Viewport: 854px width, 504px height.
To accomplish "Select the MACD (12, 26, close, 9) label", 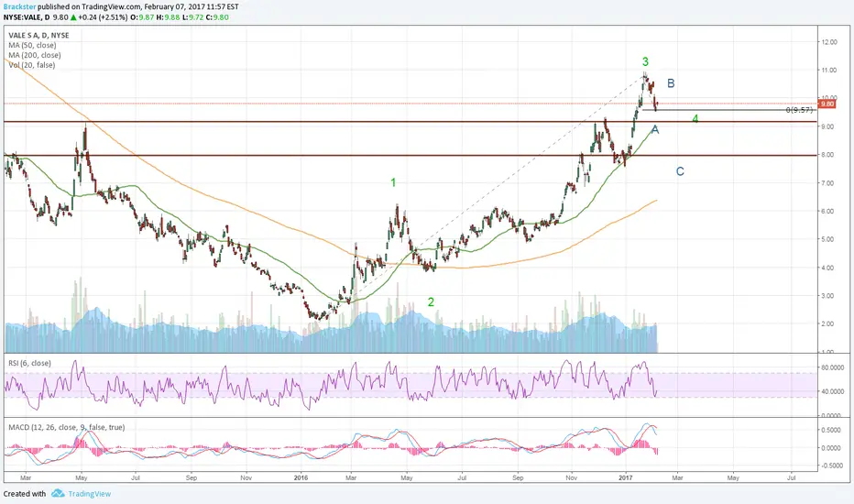I will (x=67, y=427).
